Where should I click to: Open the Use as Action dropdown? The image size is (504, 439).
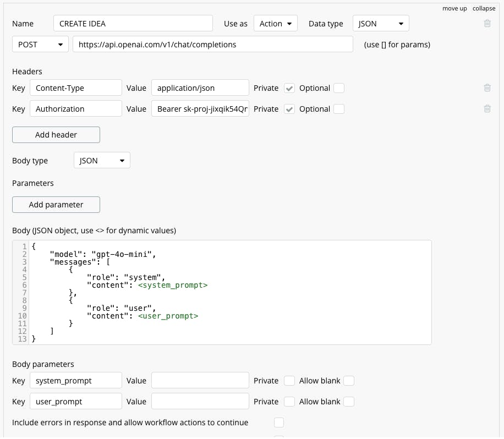[276, 24]
